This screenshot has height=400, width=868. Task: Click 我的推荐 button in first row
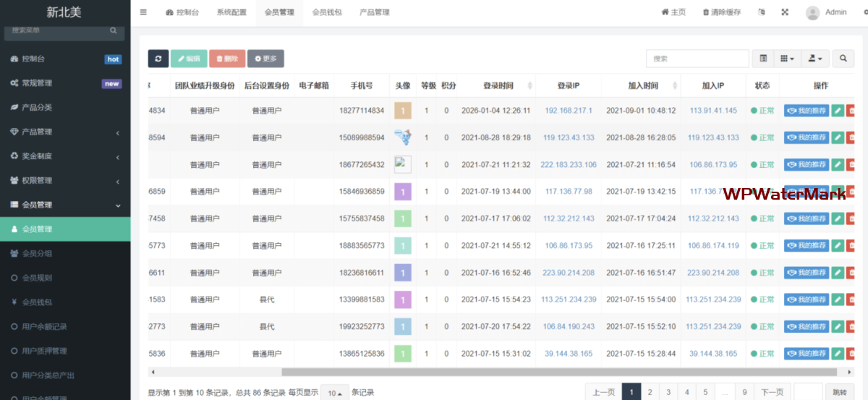[807, 111]
